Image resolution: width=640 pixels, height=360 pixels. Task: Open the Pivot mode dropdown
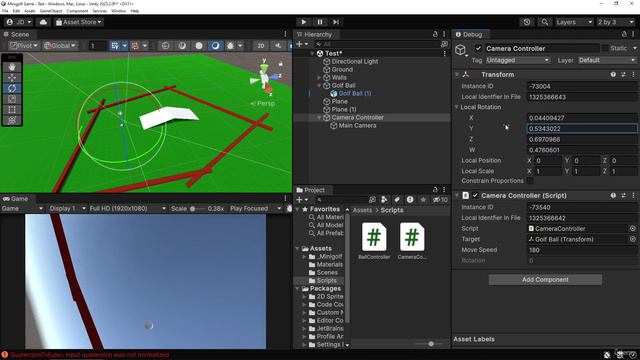[x=24, y=46]
